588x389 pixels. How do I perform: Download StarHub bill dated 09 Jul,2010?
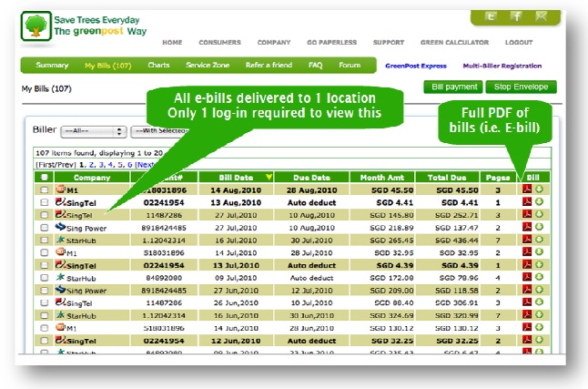click(539, 277)
